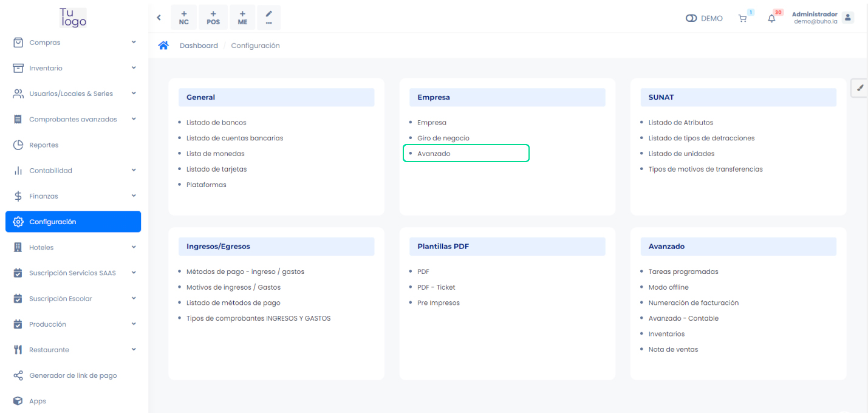Viewport: 868px width, 413px height.
Task: Select Configuración in the sidebar
Action: coord(73,222)
